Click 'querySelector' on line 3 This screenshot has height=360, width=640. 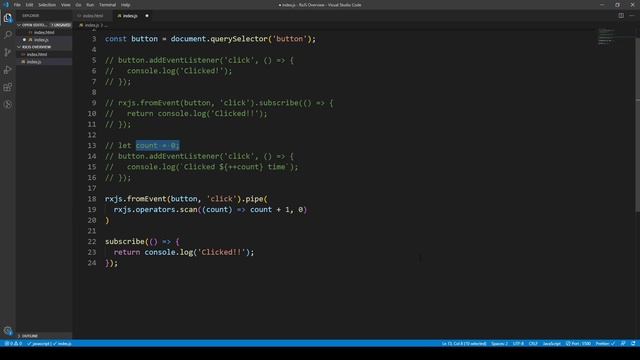[239, 39]
